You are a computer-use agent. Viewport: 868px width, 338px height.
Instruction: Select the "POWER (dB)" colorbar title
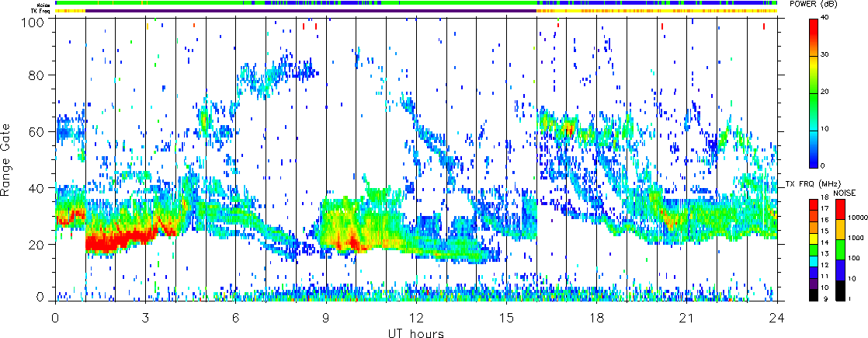coord(813,5)
